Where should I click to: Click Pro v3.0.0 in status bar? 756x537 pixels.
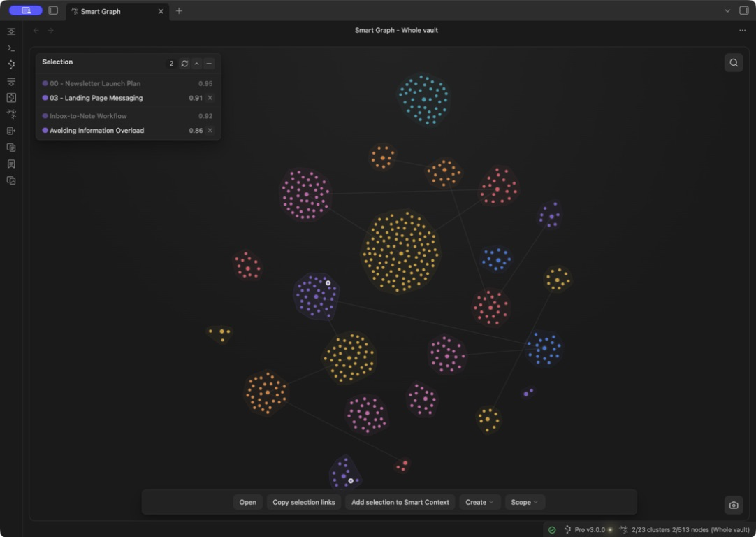590,530
